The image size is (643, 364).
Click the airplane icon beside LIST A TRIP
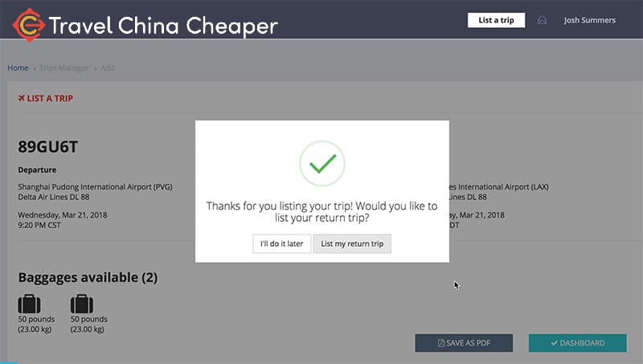pyautogui.click(x=22, y=98)
